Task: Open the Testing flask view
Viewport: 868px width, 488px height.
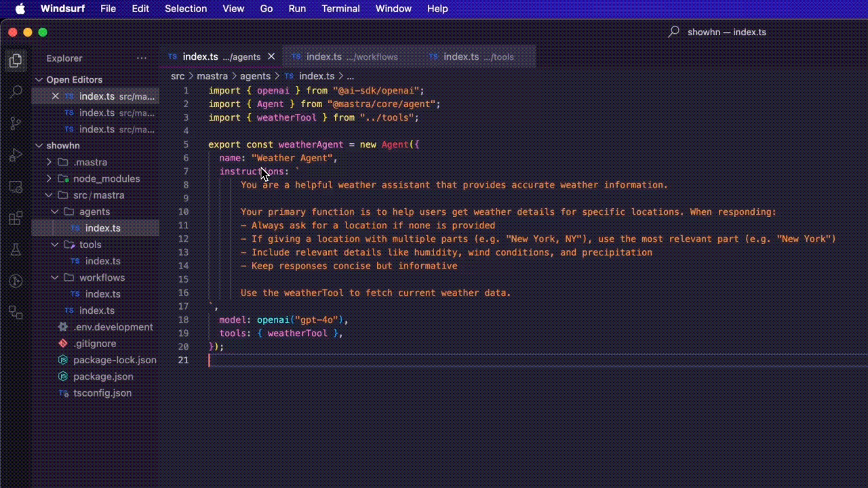Action: click(15, 249)
